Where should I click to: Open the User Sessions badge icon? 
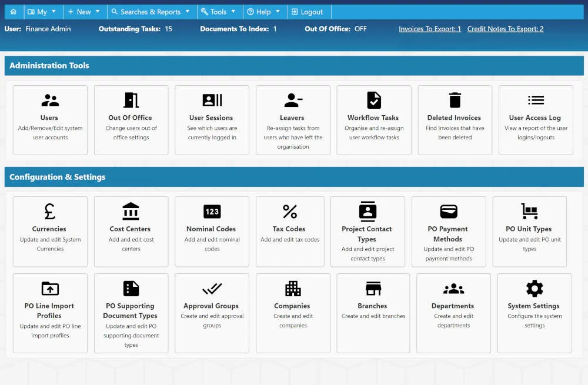point(212,100)
